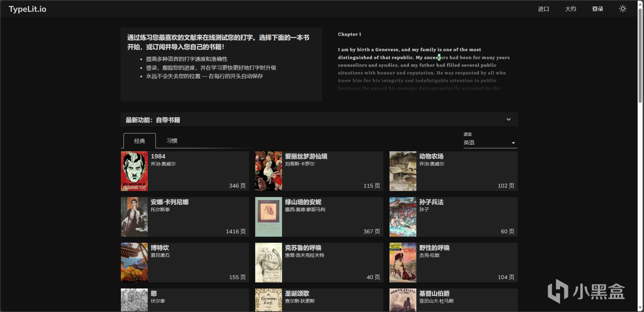Click the 憨 book cover

click(x=134, y=300)
